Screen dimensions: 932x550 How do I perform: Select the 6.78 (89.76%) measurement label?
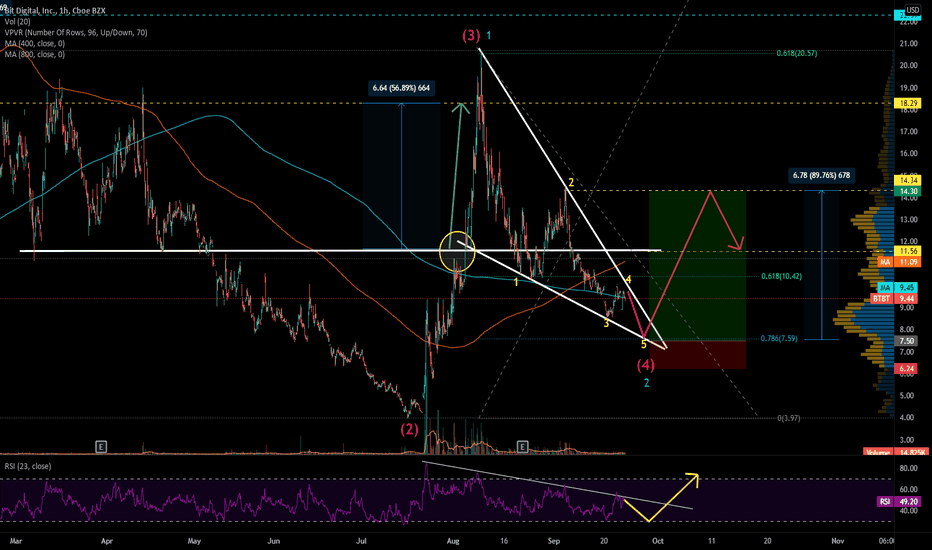pos(821,175)
